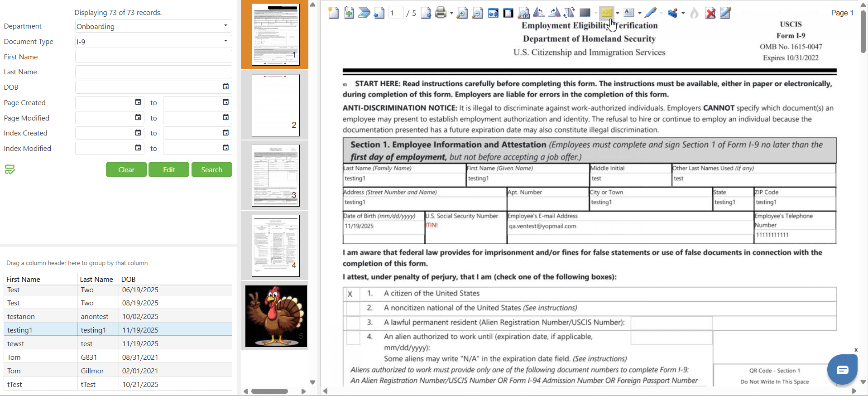Open Page Created start date calendar
868x396 pixels.
(138, 102)
